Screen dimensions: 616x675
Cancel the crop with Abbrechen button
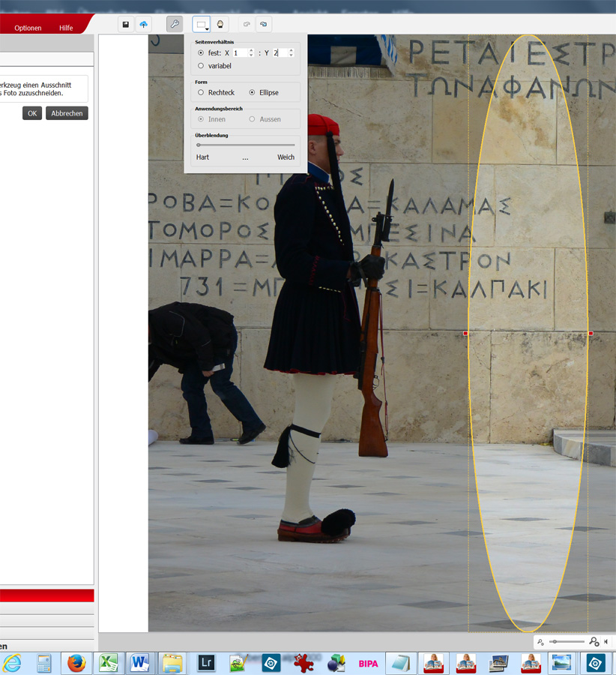tap(67, 113)
